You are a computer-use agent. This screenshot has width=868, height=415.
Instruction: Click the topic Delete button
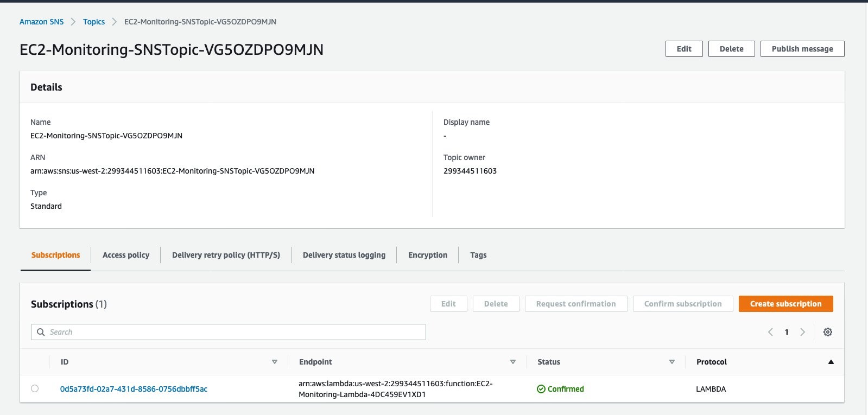(x=732, y=49)
